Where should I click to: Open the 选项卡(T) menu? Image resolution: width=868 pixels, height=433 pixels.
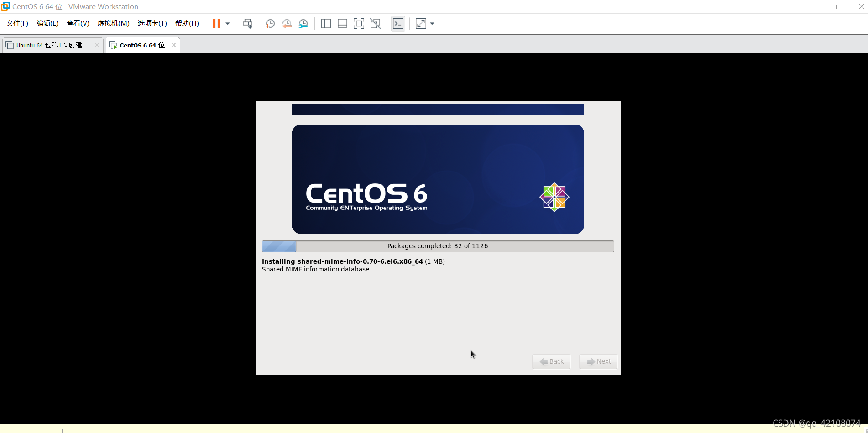152,23
